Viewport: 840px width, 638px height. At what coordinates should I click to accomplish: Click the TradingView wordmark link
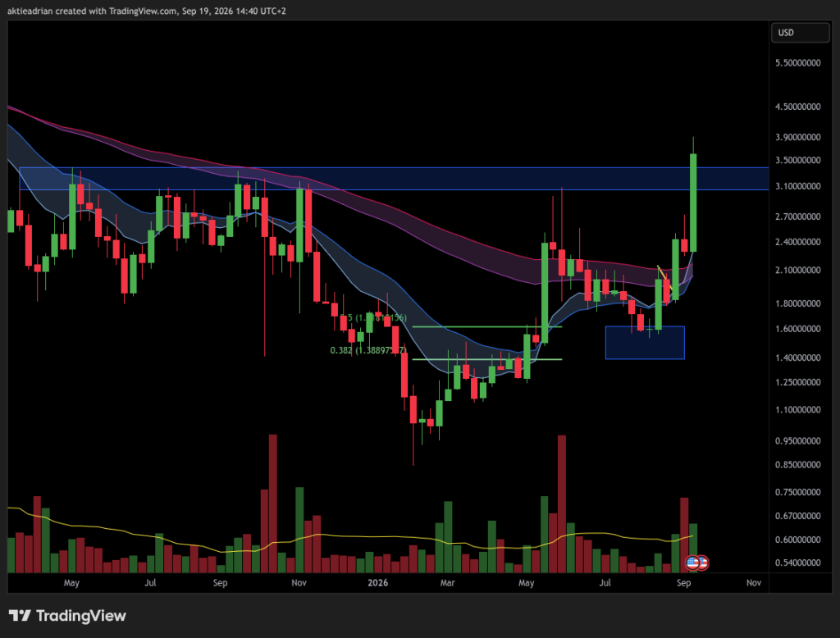point(81,616)
